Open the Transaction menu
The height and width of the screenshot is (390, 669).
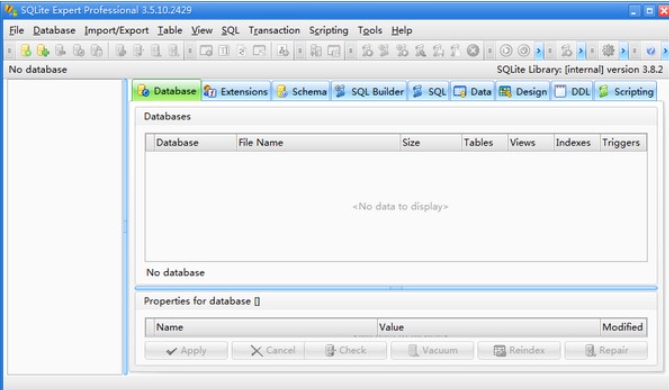click(274, 30)
